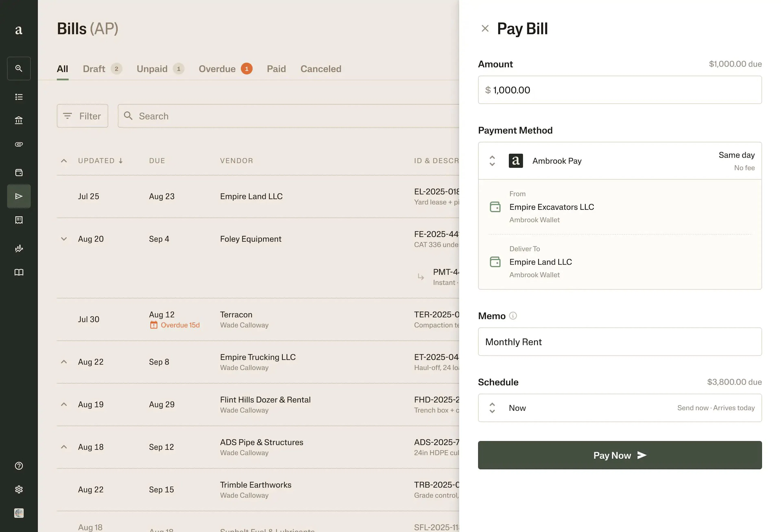The image size is (781, 532).
Task: Select the bills send-arrow sidebar icon
Action: [x=19, y=196]
